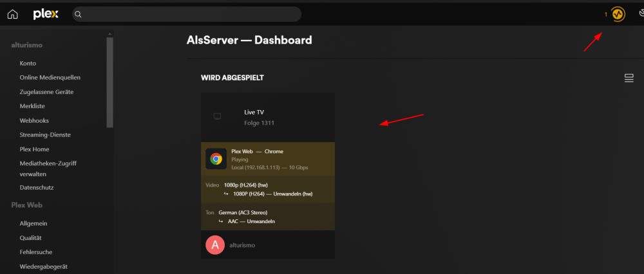Click the search magnifier icon
Screen dimensions: 644x274
78,14
